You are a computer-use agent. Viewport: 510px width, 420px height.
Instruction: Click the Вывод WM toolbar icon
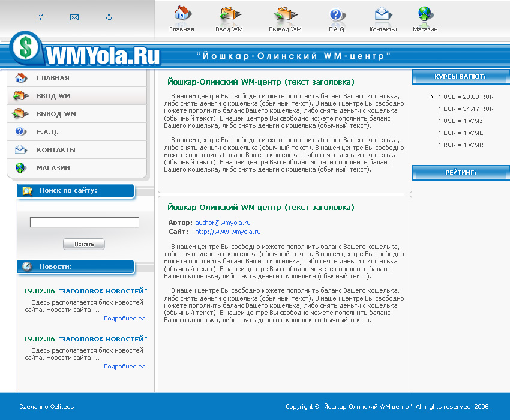(x=285, y=15)
